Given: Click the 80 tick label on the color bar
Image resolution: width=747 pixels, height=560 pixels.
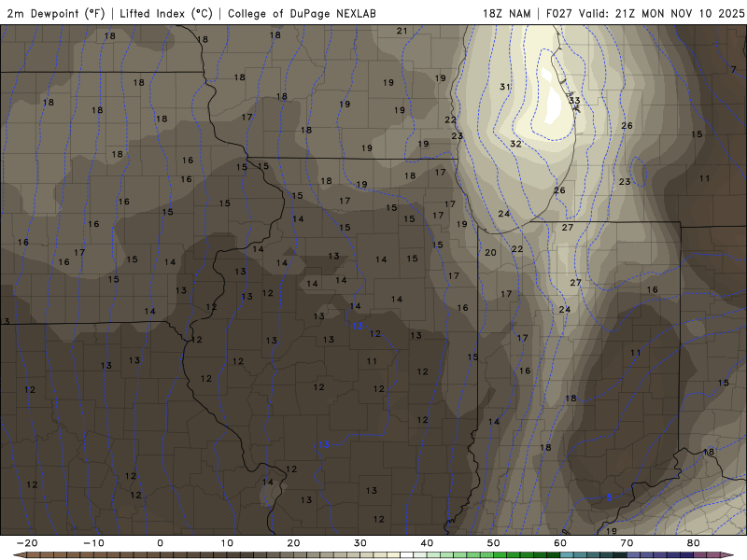Looking at the screenshot, I should pos(694,543).
